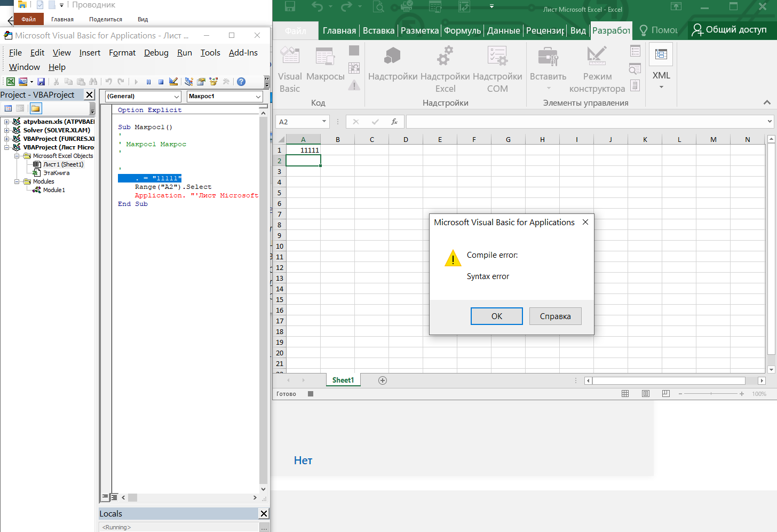Open the Insert UserForm dropdown arrow
This screenshot has width=777, height=532.
pyautogui.click(x=31, y=82)
